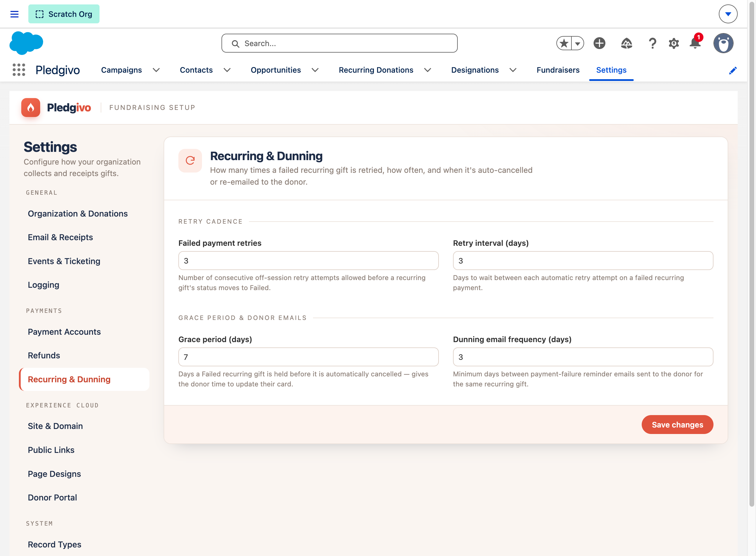Click the Pledgivo flame logo icon
Screen dimensions: 756x556
(31, 108)
